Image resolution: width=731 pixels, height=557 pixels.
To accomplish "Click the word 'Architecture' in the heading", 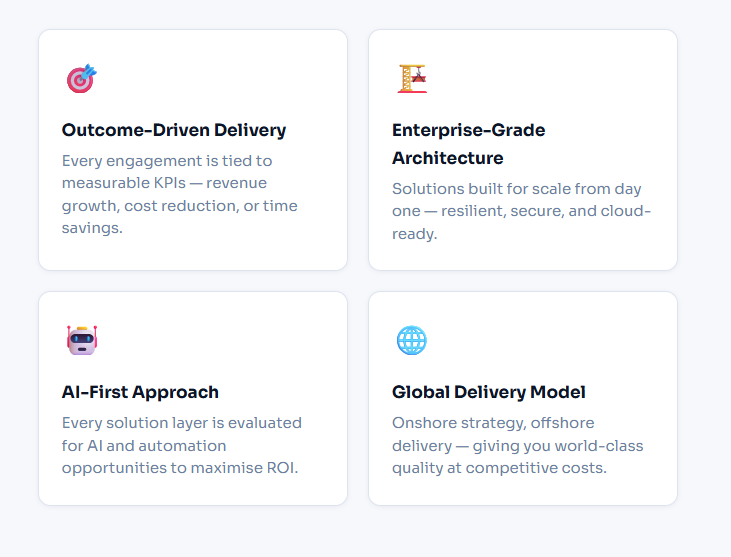I will click(447, 158).
